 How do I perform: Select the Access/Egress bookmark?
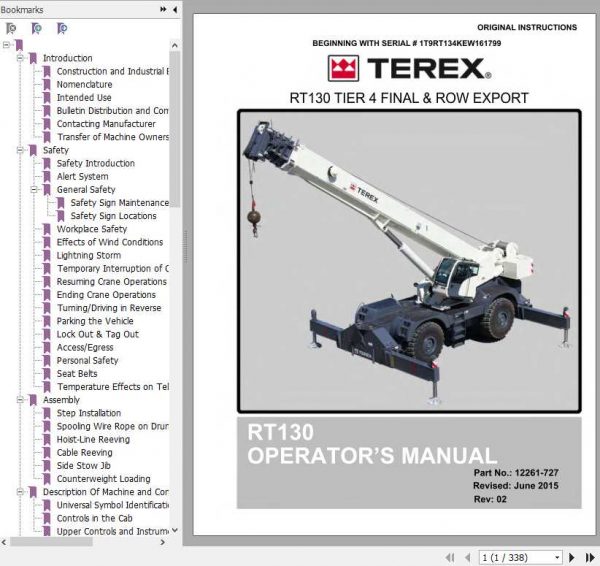tap(85, 347)
